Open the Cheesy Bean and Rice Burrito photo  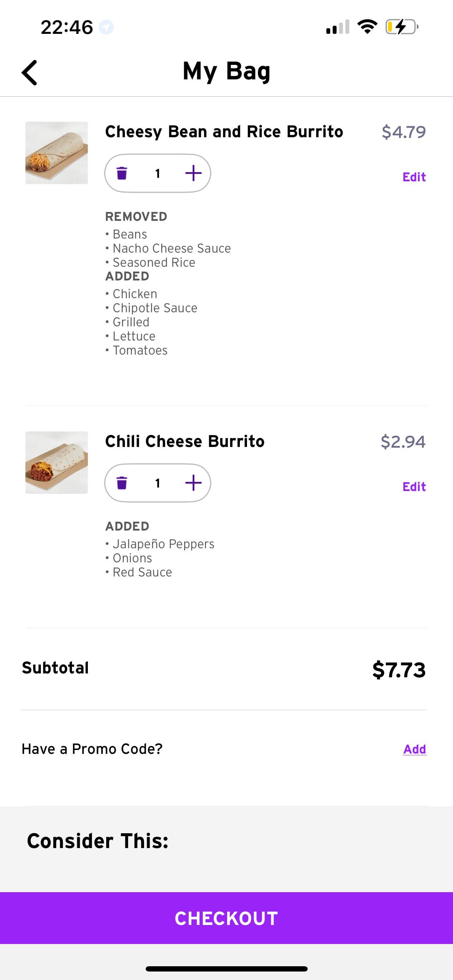[57, 153]
